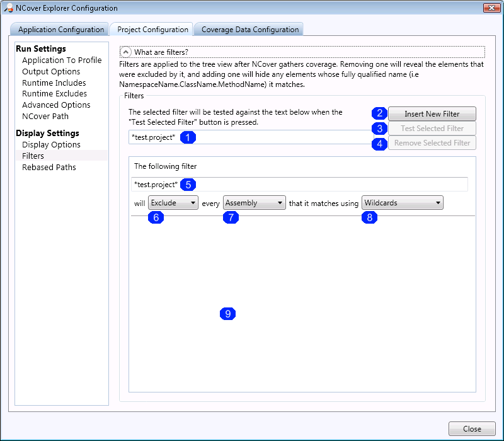Open Advanced Options page

point(56,105)
